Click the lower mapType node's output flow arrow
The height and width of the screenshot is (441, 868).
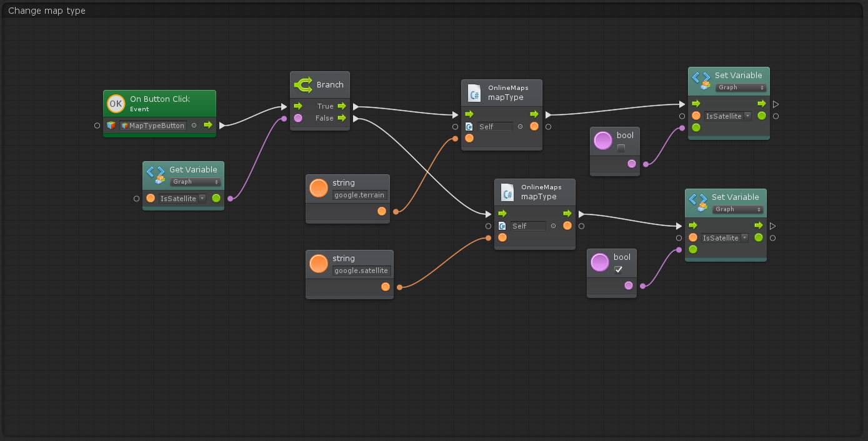567,214
